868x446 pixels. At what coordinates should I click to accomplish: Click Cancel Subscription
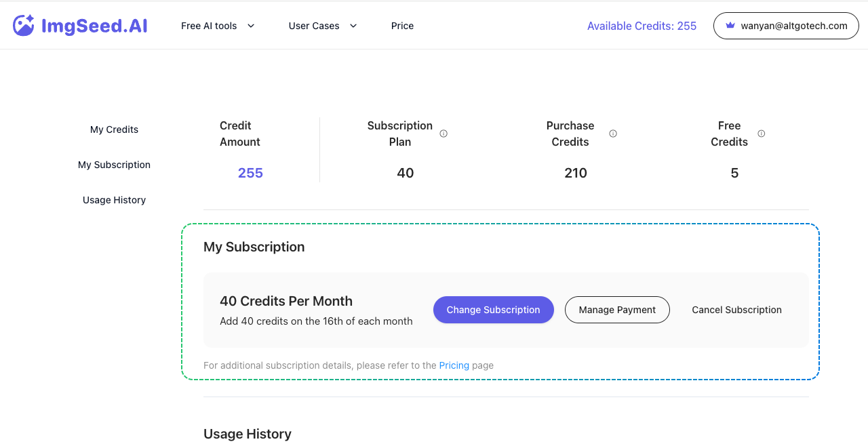click(x=736, y=310)
